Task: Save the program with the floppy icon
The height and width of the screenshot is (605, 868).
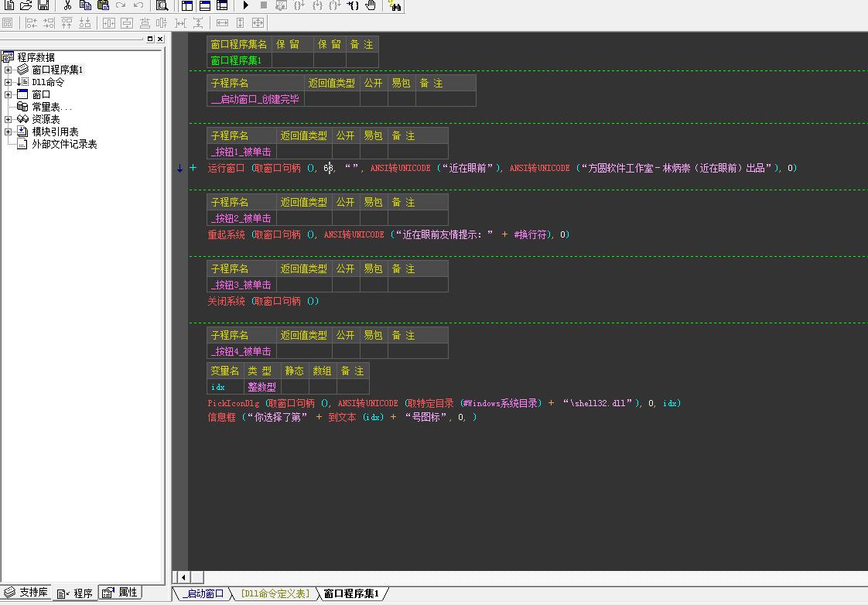Action: coord(43,5)
